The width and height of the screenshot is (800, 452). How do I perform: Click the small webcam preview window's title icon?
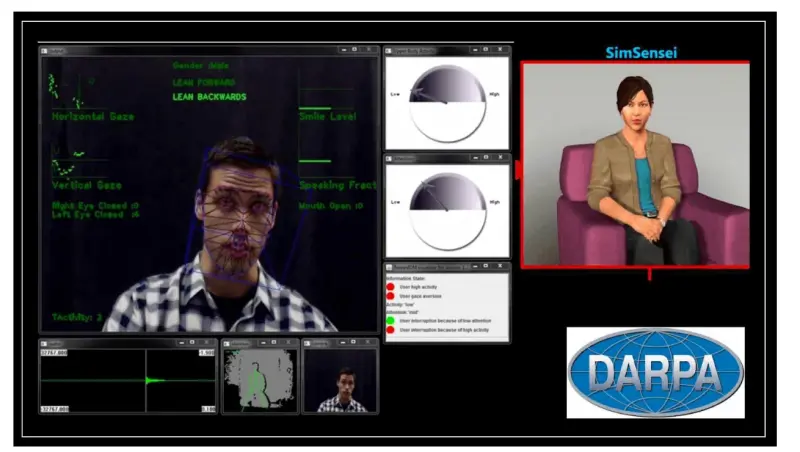tap(308, 343)
